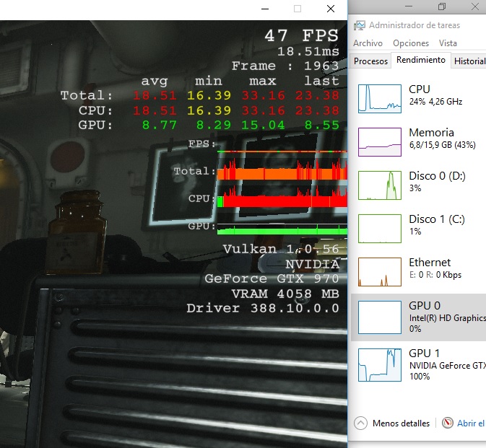Viewport: 486px width, 448px height.
Task: Click the NVIDIA GeForce GTX text in Task Manager
Action: click(447, 366)
